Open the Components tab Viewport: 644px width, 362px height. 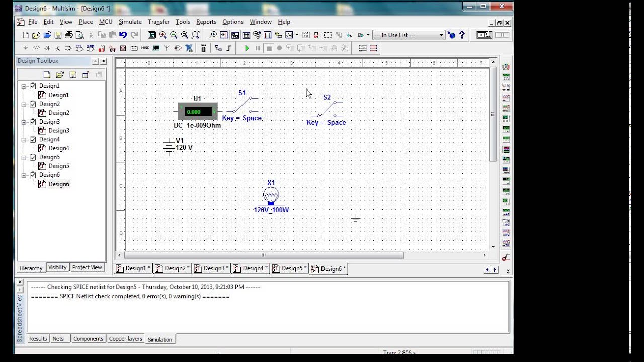coord(88,339)
